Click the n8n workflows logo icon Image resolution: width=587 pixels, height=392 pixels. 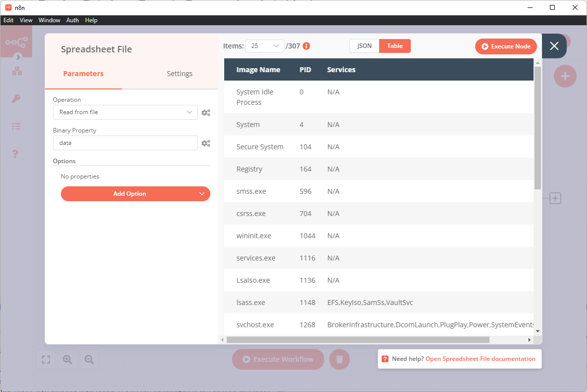[x=16, y=42]
